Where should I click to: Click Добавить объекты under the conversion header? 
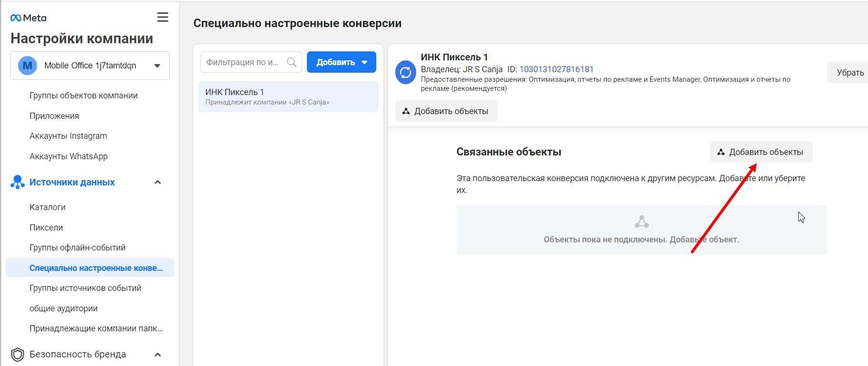click(446, 111)
